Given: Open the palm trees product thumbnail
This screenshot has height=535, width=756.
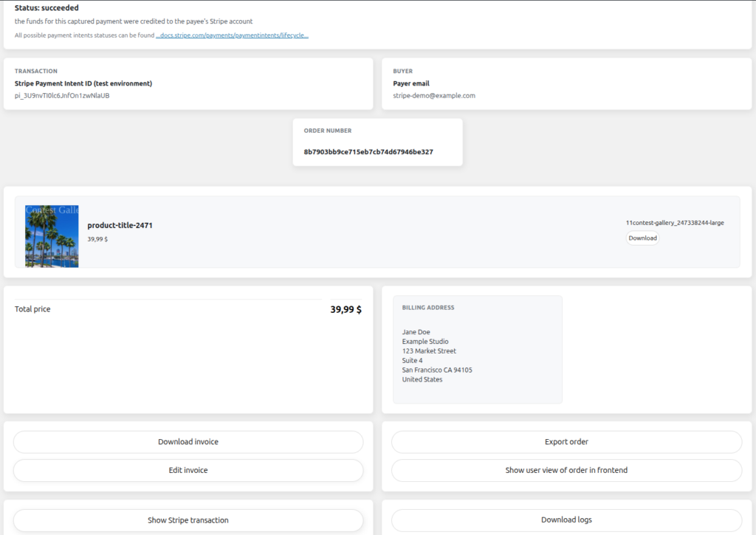Looking at the screenshot, I should (52, 236).
